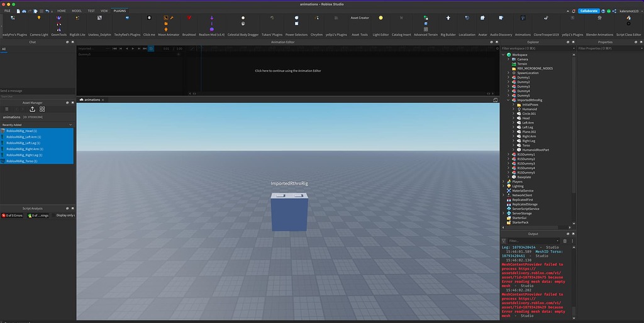Viewport: 644px width, 323px height.
Task: Click the Collaborate button
Action: (589, 11)
